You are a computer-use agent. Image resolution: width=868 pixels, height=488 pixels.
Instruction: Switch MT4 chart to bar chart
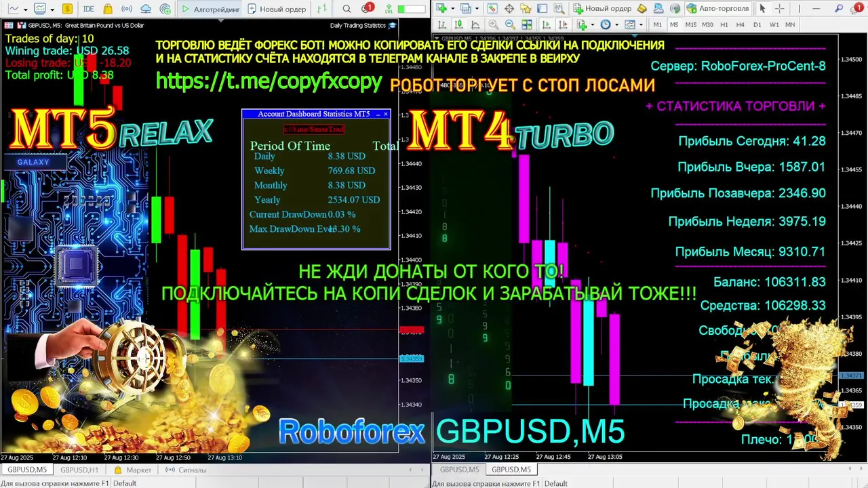(441, 24)
